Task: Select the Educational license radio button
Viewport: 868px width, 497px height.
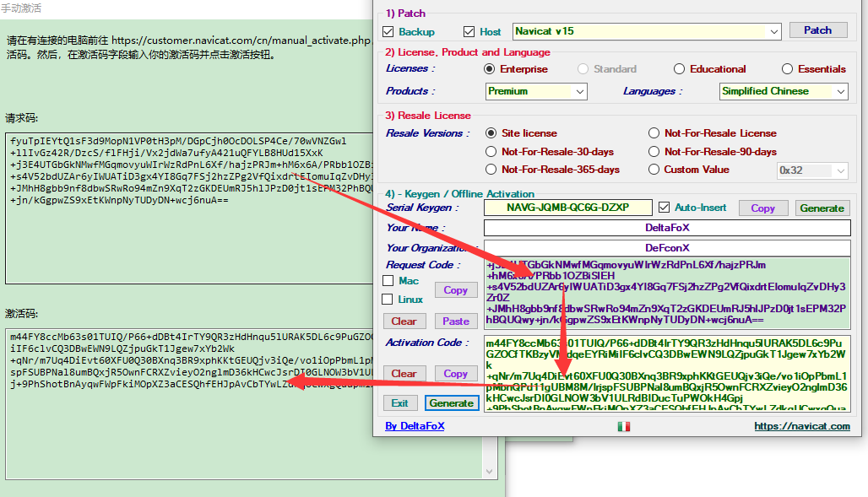Action: click(x=679, y=69)
